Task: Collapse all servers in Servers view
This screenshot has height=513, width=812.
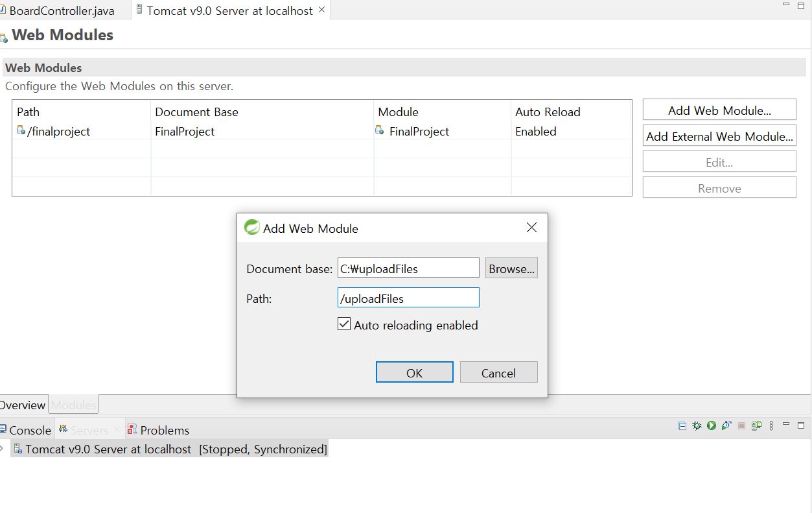Action: coord(682,426)
